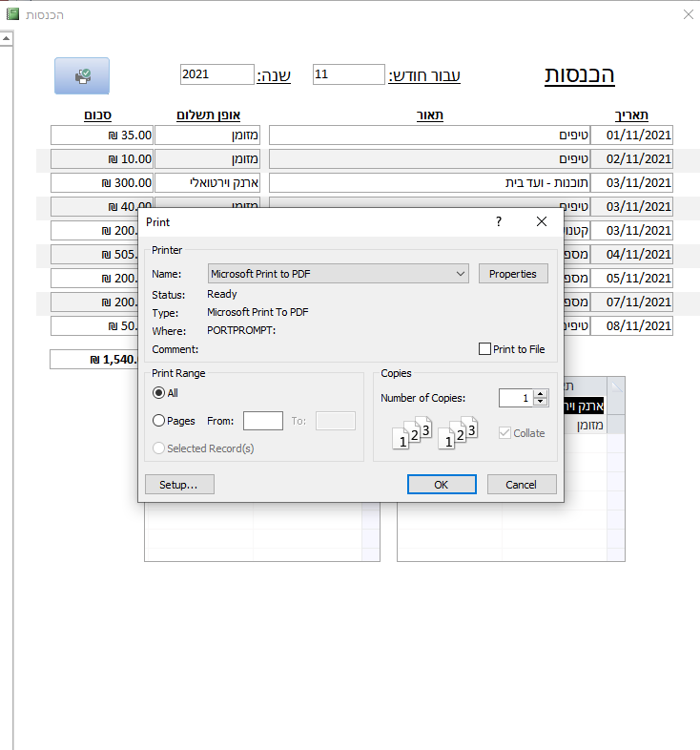Image resolution: width=700 pixels, height=750 pixels.
Task: Click the green form icon in title bar
Action: 13,14
